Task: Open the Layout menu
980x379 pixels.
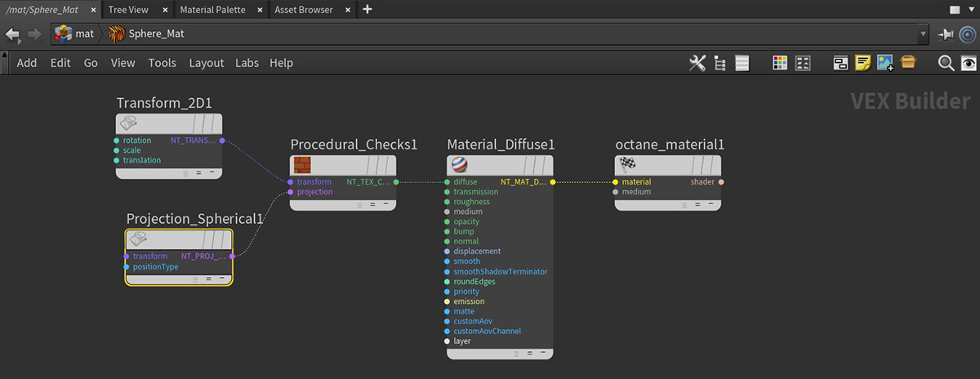Action: [x=206, y=63]
